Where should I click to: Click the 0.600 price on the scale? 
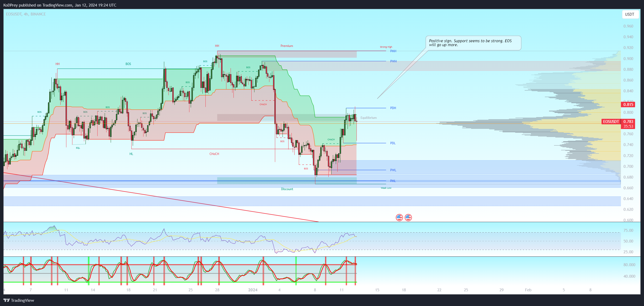(x=628, y=220)
